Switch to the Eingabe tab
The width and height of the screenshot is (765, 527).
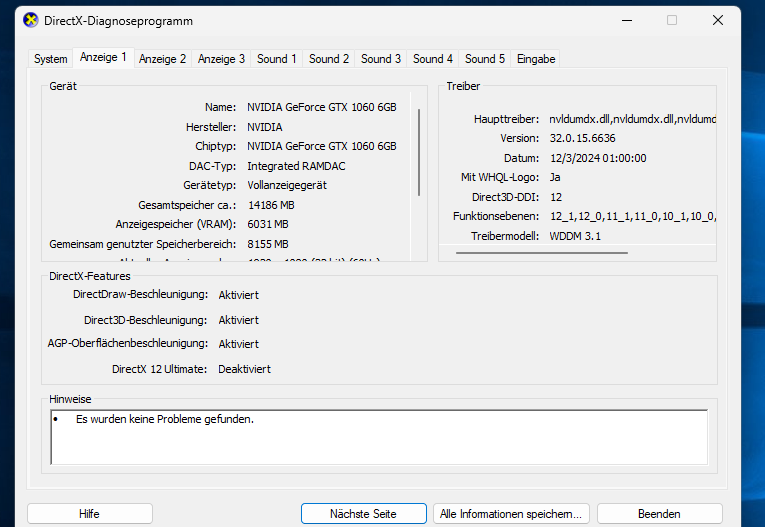[536, 59]
